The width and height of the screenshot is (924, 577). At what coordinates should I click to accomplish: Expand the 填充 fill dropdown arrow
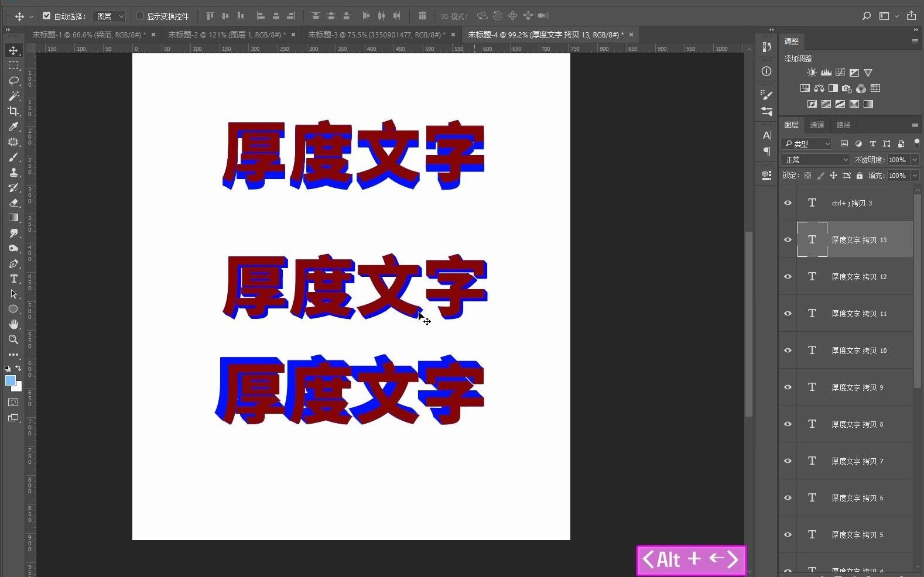coord(915,176)
